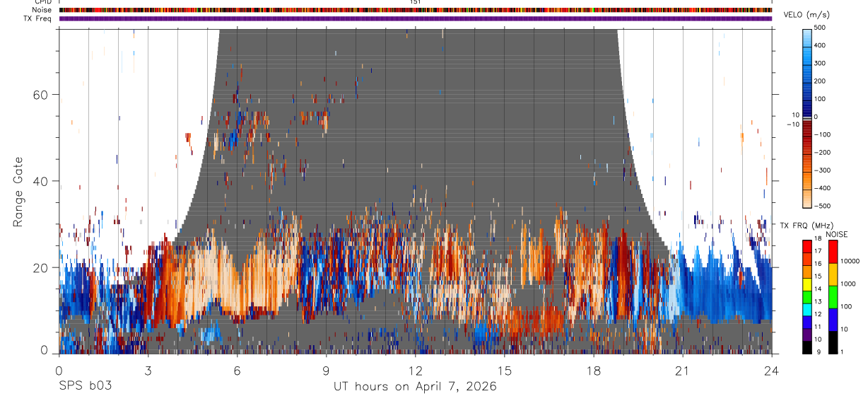This screenshot has height=401, width=868.
Task: Click the "TX Freq" label above the plot
Action: [38, 18]
